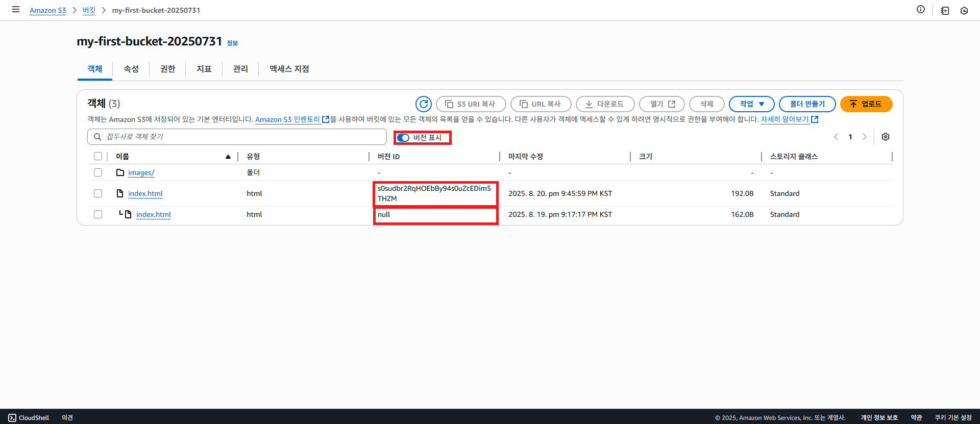The width and height of the screenshot is (980, 424).
Task: Click the name column sort arrow
Action: click(x=228, y=157)
